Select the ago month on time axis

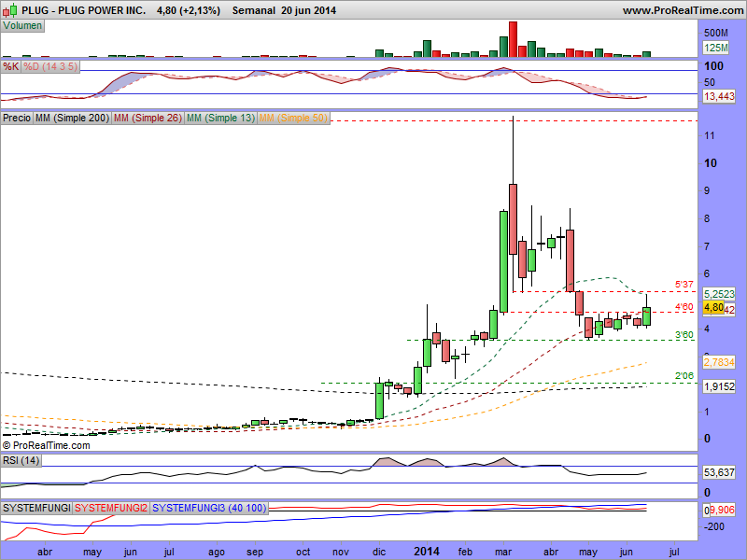pos(217,553)
